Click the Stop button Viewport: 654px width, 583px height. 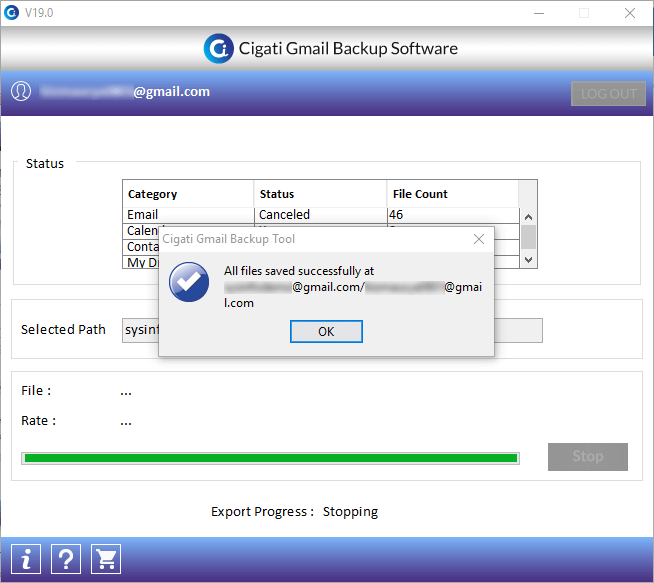point(588,457)
